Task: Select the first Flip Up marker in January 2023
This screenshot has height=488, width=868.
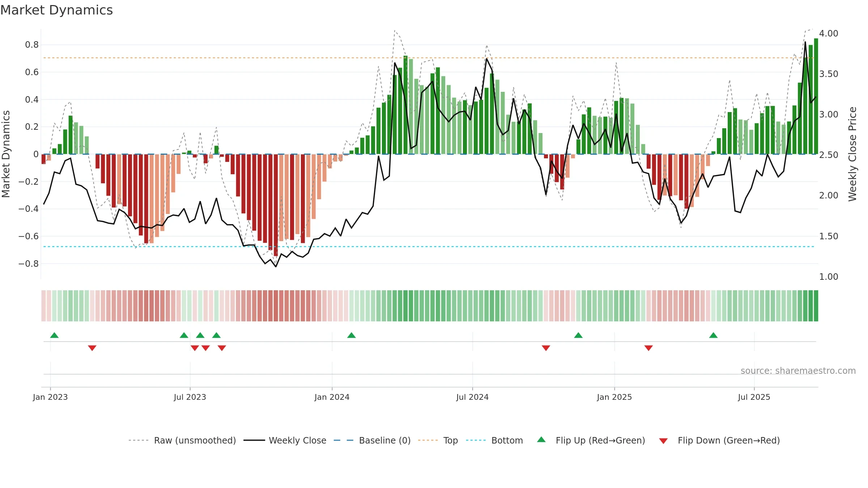Action: [x=54, y=335]
